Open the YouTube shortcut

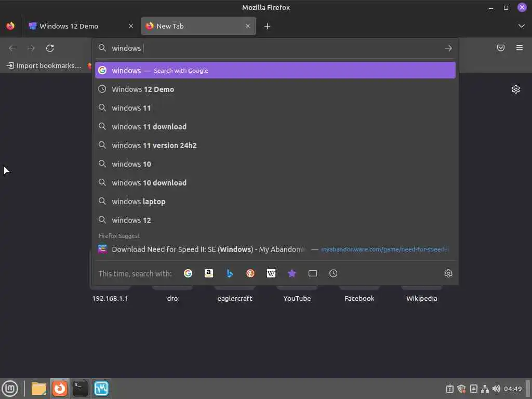(297, 299)
